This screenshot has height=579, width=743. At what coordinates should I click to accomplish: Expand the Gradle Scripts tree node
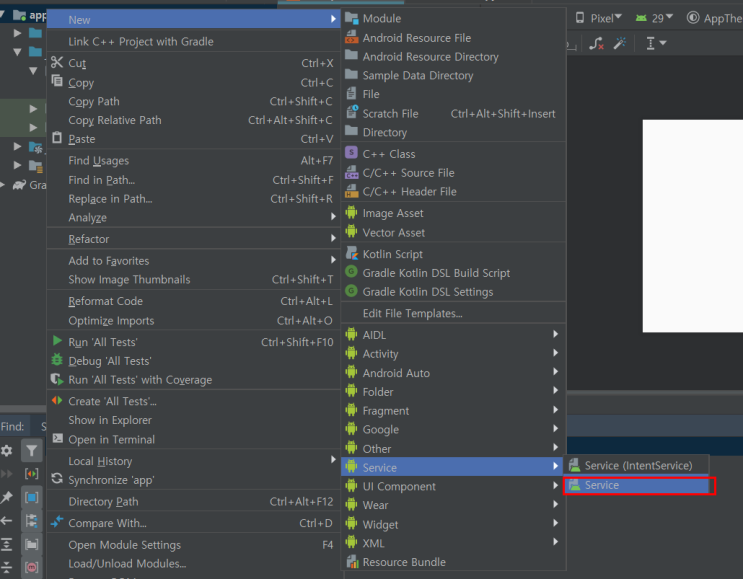click(x=2, y=185)
